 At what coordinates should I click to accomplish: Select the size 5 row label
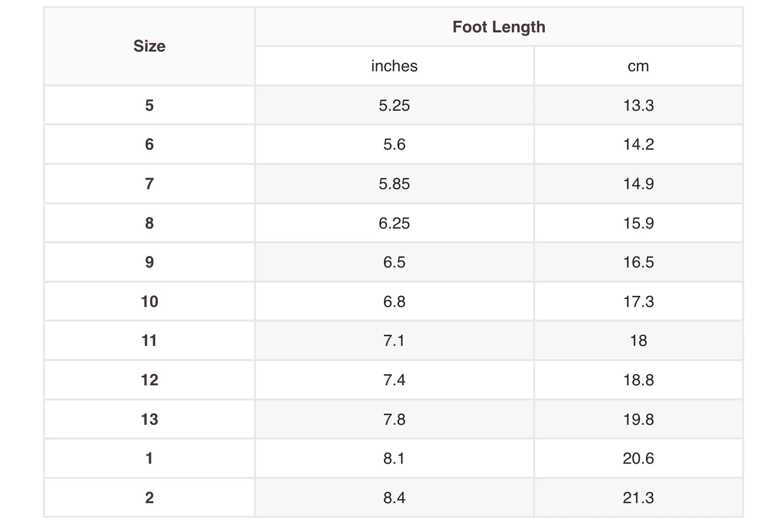pos(149,105)
